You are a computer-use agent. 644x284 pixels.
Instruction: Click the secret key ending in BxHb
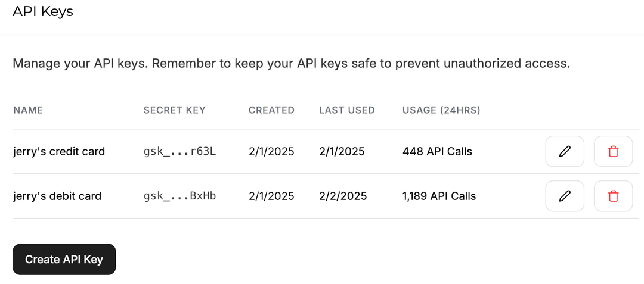179,196
